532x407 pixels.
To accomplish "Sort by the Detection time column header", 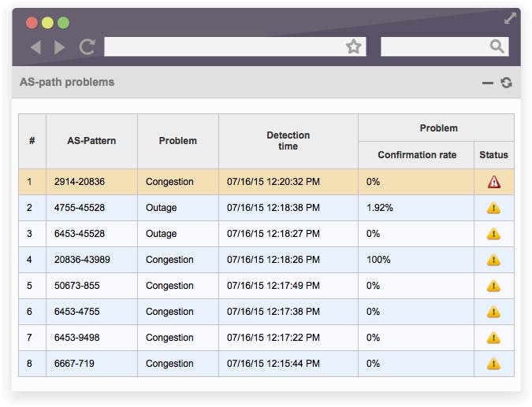I will (288, 141).
